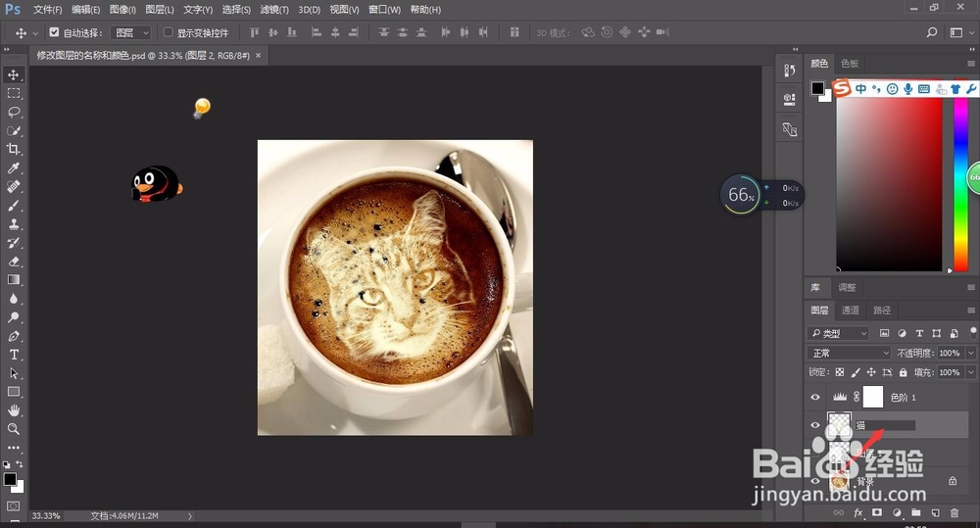Open the 文件(F) menu
The image size is (980, 528).
47,10
